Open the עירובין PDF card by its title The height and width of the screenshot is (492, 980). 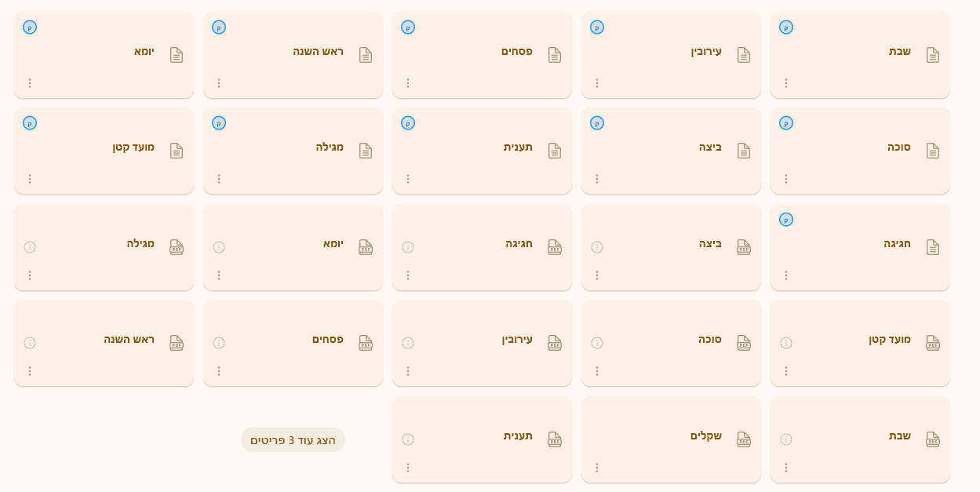(517, 340)
